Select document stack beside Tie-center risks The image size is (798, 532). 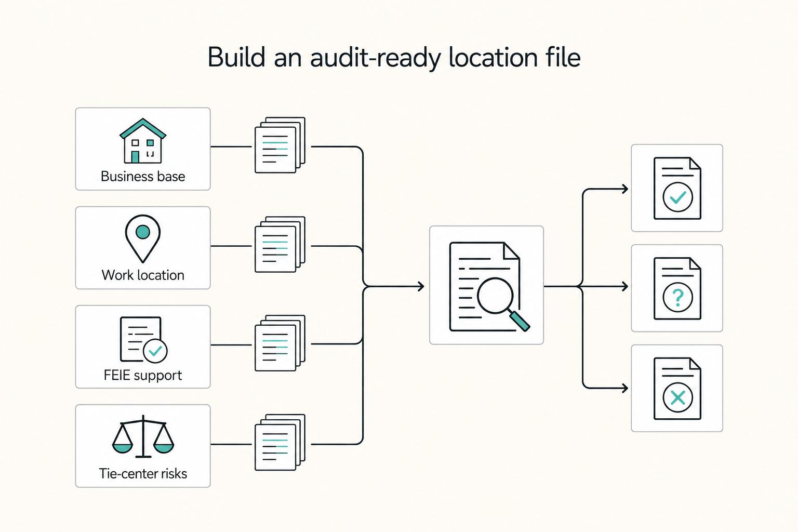point(280,442)
